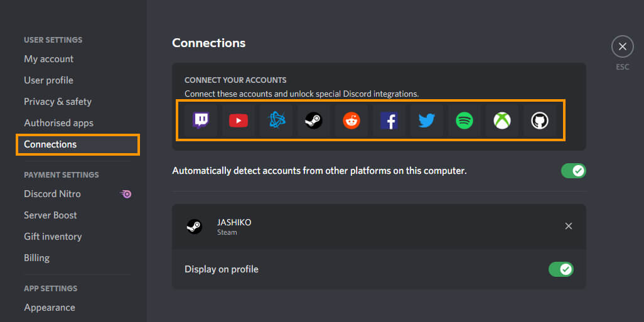Image resolution: width=644 pixels, height=322 pixels.
Task: Click the 'Steam' label under JASHIKO
Action: point(227,232)
